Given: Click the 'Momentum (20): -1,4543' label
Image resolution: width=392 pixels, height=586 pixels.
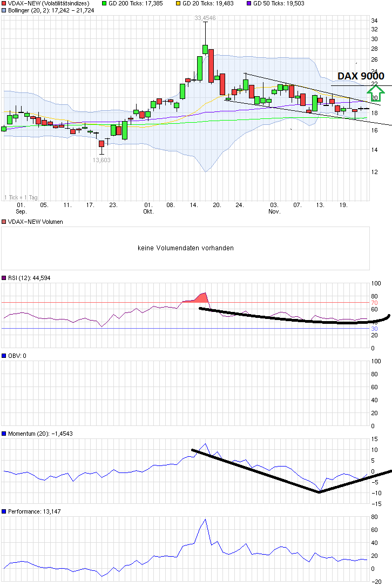Looking at the screenshot, I should [40, 434].
